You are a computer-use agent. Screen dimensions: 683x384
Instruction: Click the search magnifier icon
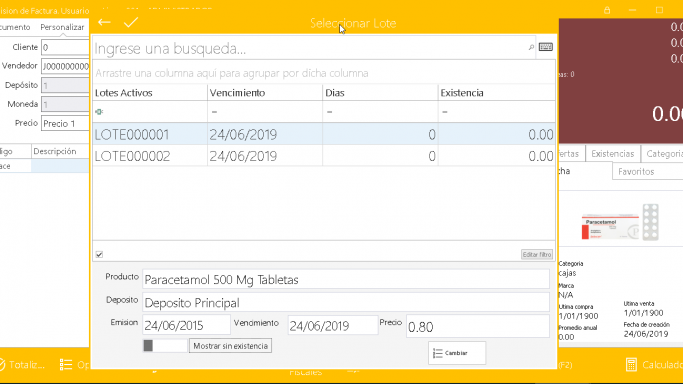[x=531, y=47]
